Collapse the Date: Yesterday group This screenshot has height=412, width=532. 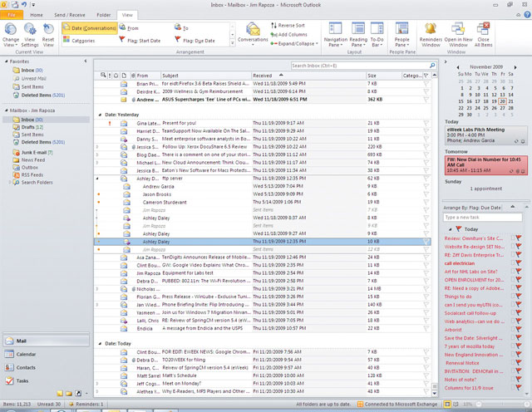100,115
